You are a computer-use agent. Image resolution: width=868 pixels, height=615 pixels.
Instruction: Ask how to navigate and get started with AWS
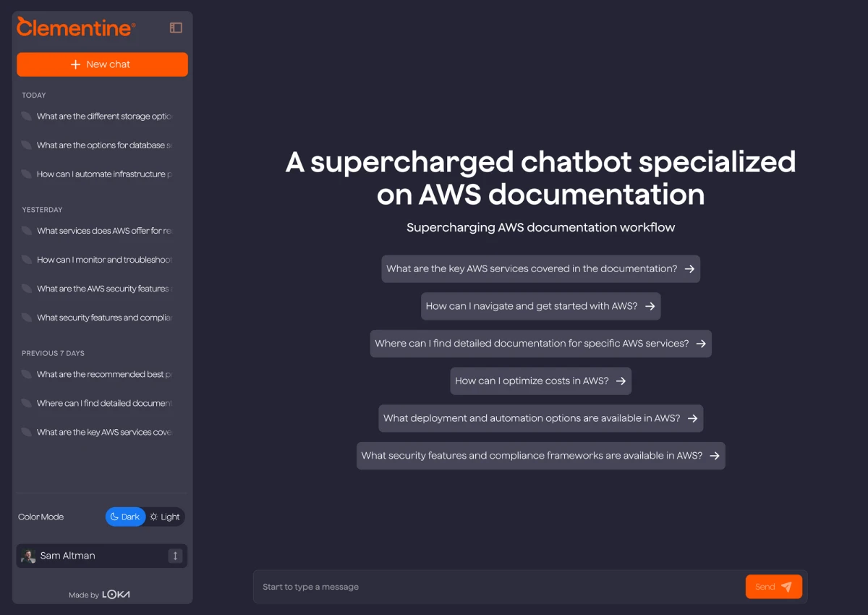coord(540,305)
